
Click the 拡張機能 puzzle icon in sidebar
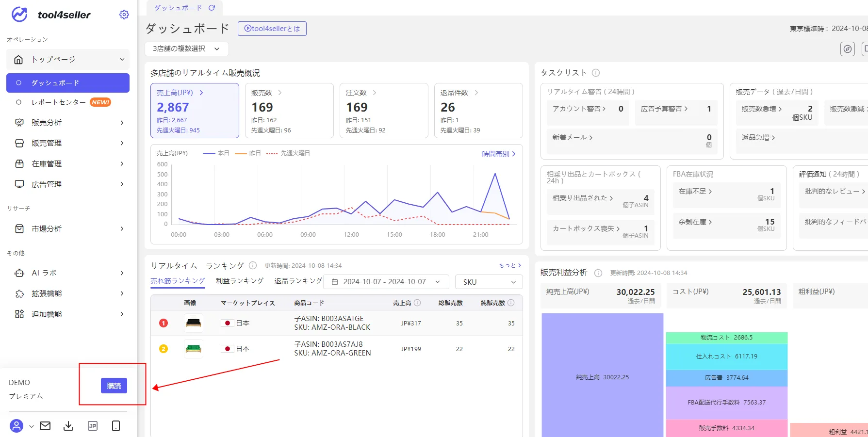pos(19,293)
